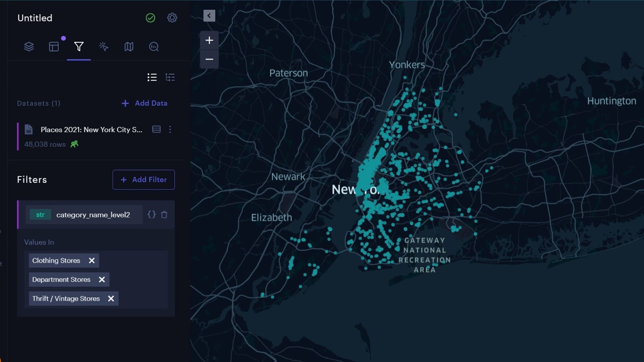
Task: Show data table for Places 2021 dataset
Action: point(157,129)
